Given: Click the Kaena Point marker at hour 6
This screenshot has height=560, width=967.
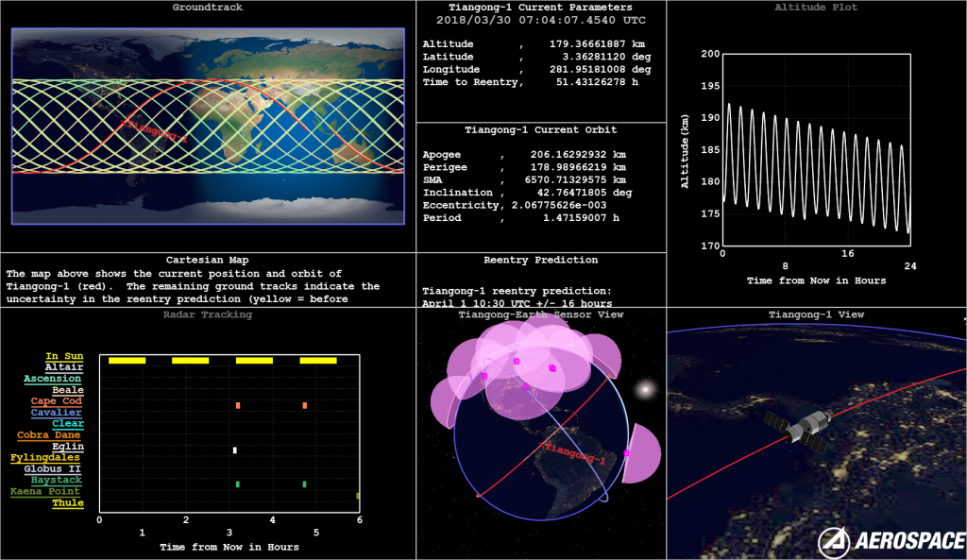Looking at the screenshot, I should pos(357,496).
